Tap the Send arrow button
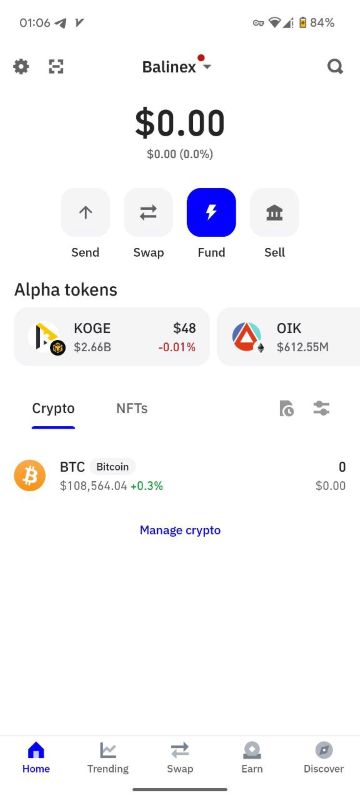Image resolution: width=360 pixels, height=800 pixels. [x=85, y=212]
